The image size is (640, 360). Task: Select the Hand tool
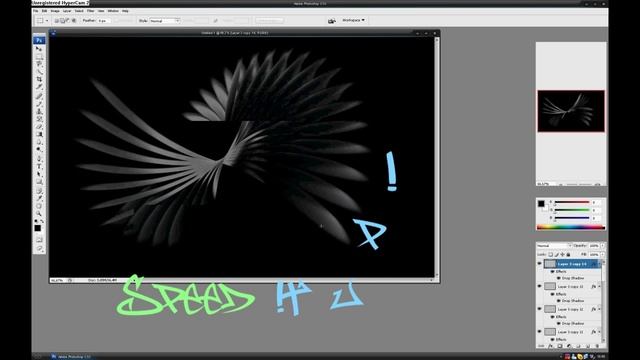(x=39, y=206)
